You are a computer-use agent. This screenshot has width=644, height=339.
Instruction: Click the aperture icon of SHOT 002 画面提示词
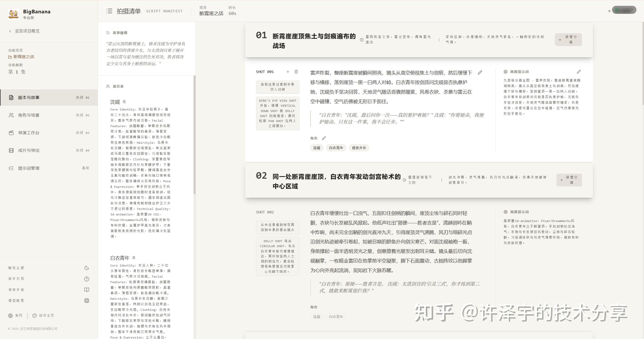point(506,212)
